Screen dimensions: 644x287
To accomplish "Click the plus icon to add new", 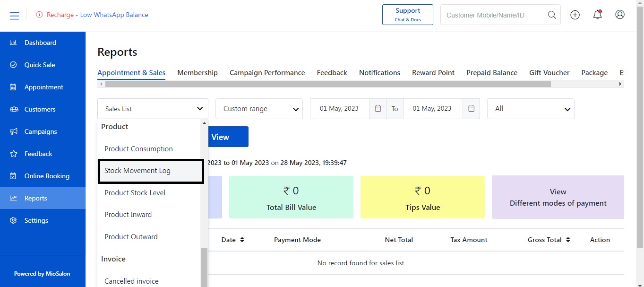I will 575,15.
